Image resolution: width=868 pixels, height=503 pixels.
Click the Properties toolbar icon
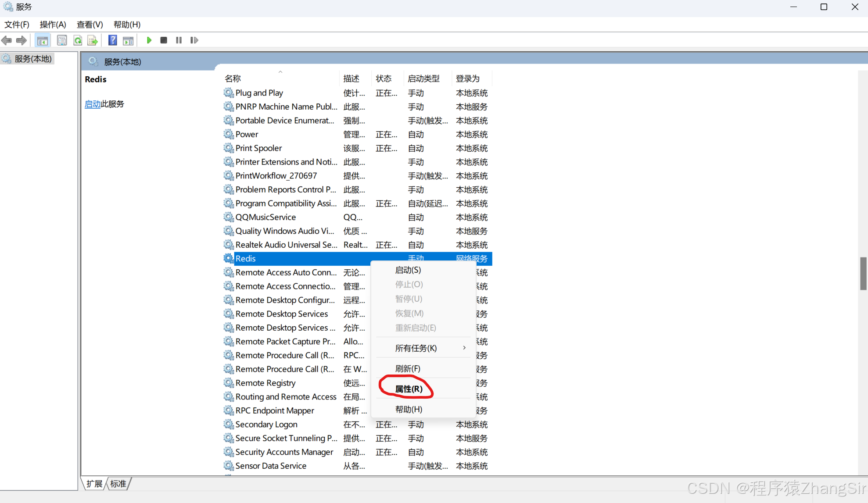(x=62, y=40)
